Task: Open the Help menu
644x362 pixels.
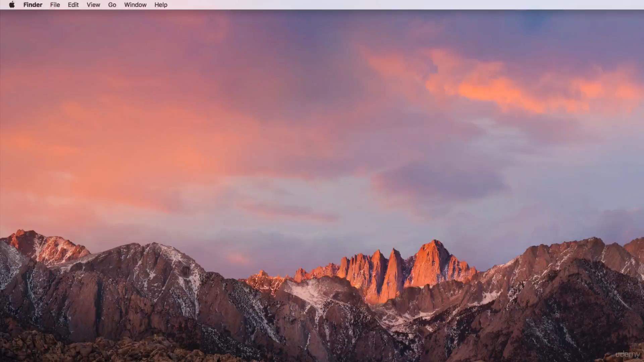Action: pyautogui.click(x=161, y=5)
